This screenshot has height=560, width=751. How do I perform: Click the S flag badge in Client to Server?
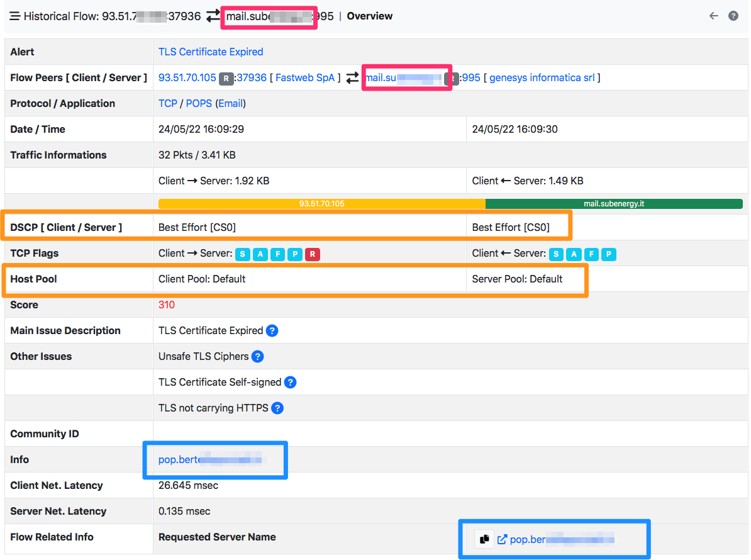click(x=242, y=254)
